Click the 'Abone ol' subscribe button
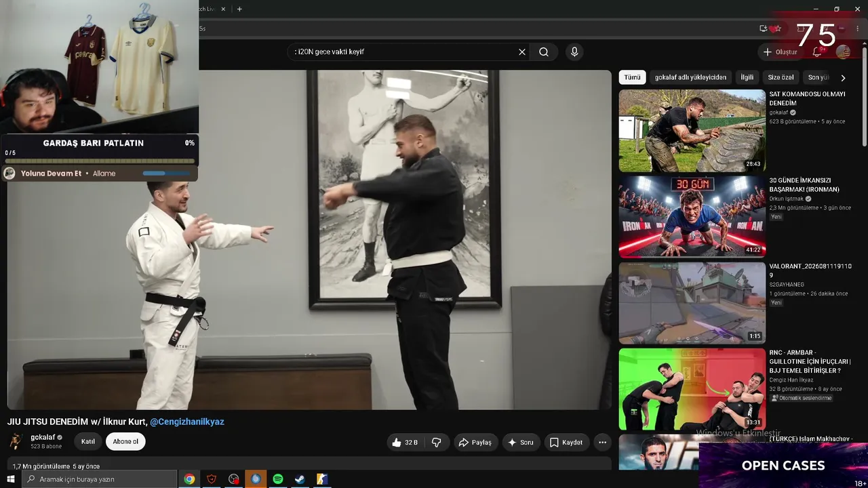 tap(125, 442)
